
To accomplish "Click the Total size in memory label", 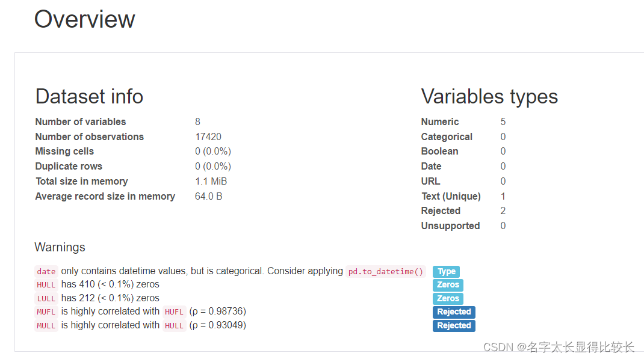I will [x=81, y=182].
